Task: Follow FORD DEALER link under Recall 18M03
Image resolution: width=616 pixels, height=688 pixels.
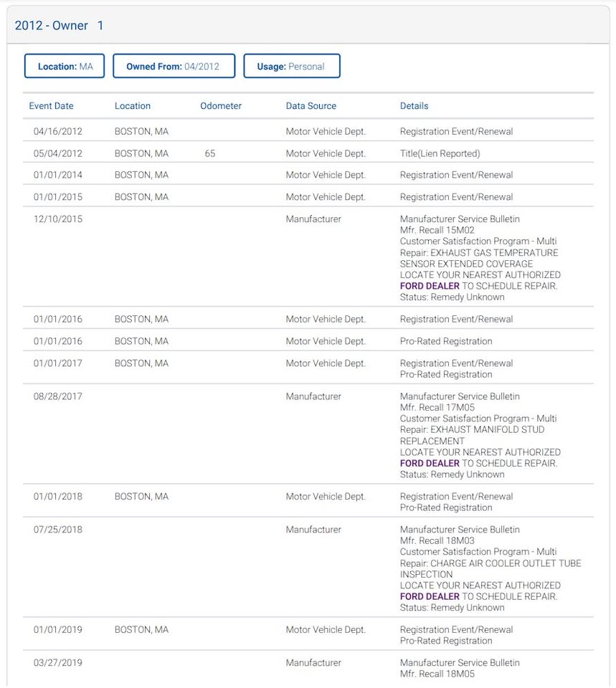Action: 430,596
